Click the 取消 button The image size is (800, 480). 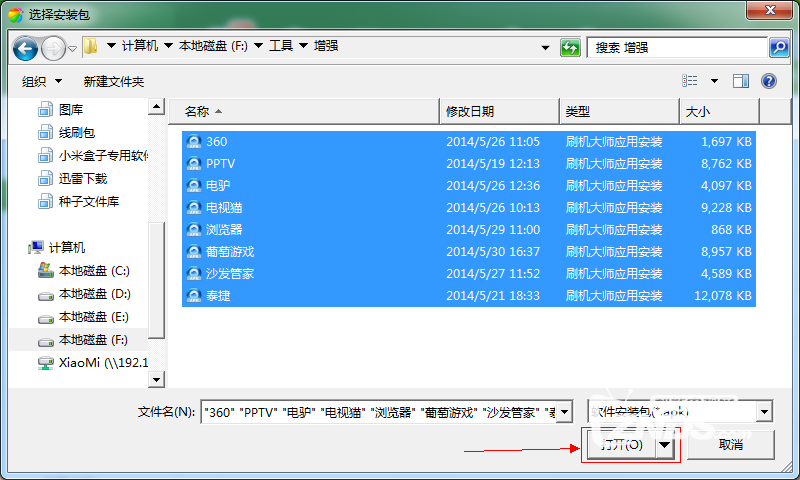731,445
